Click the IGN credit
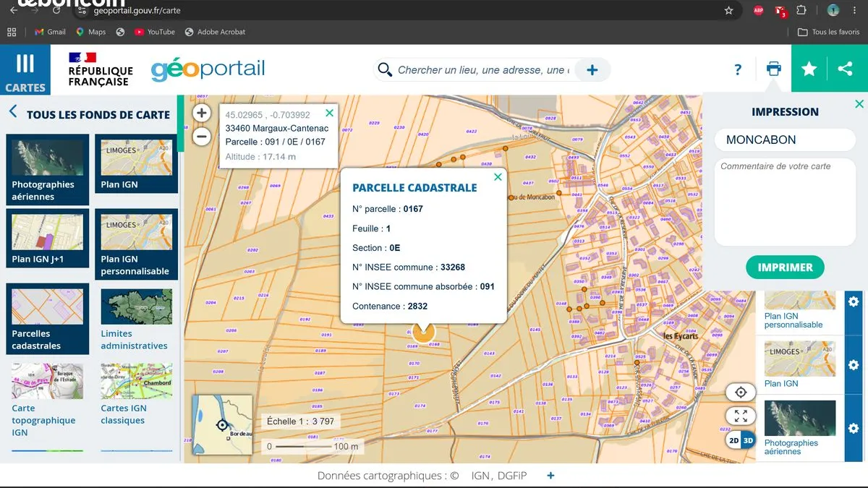Viewport: 868px width, 488px height. click(480, 476)
